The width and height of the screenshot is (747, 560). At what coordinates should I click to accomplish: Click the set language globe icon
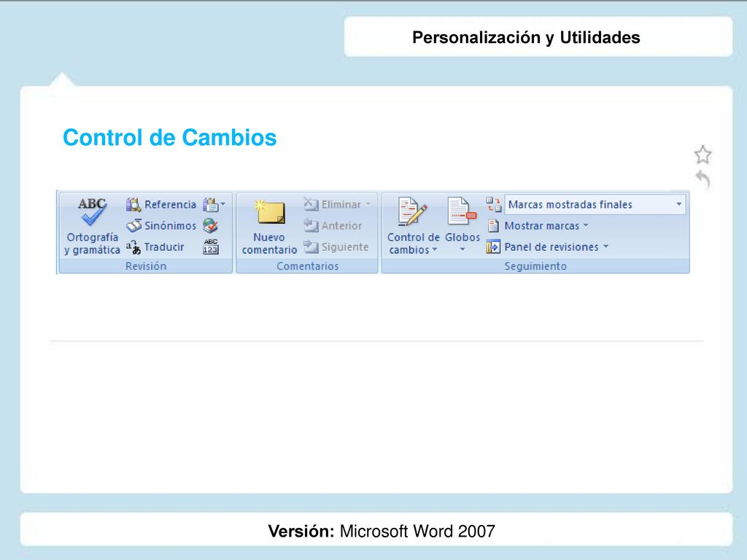210,226
